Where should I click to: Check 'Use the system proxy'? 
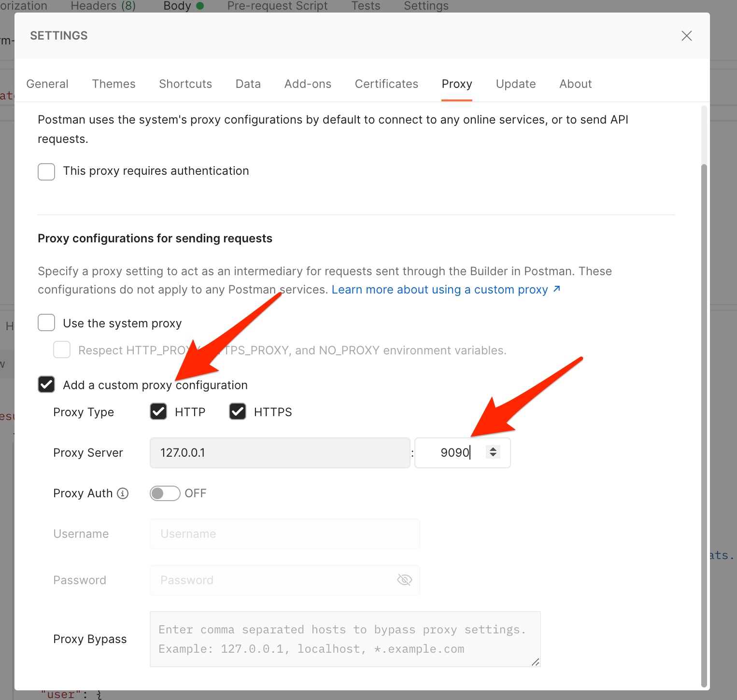click(x=46, y=322)
